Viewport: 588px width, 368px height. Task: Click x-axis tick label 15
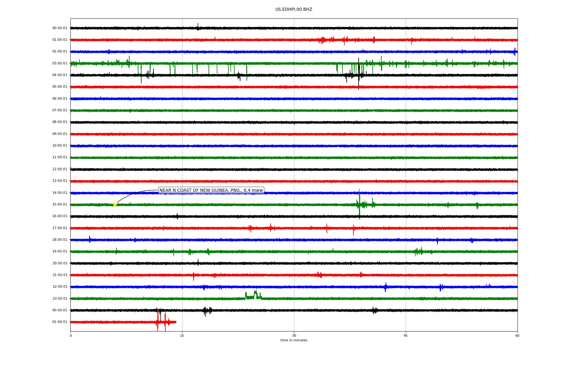[x=182, y=335]
